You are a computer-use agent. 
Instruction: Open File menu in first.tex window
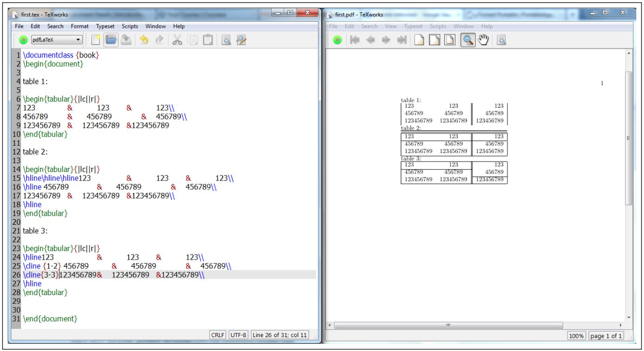(19, 26)
